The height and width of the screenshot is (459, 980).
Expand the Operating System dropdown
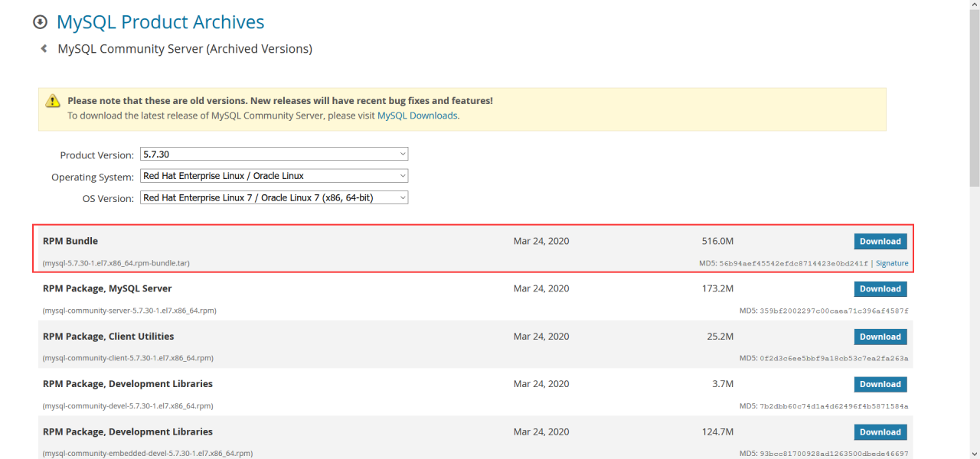274,176
